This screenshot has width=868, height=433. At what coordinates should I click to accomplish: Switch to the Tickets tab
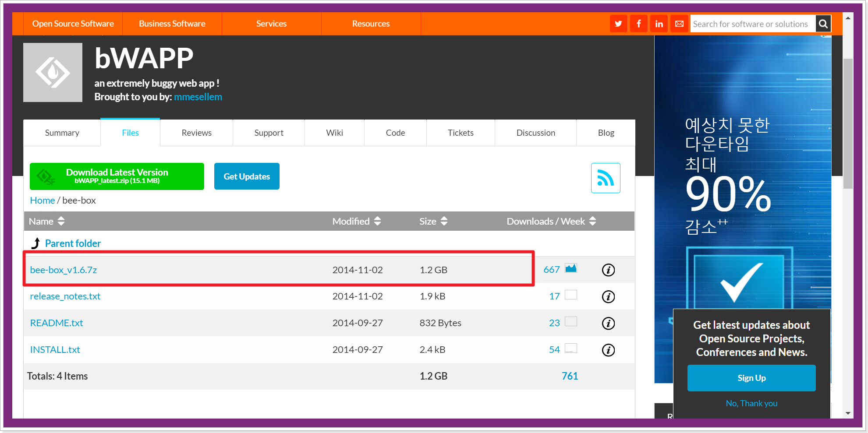coord(461,133)
